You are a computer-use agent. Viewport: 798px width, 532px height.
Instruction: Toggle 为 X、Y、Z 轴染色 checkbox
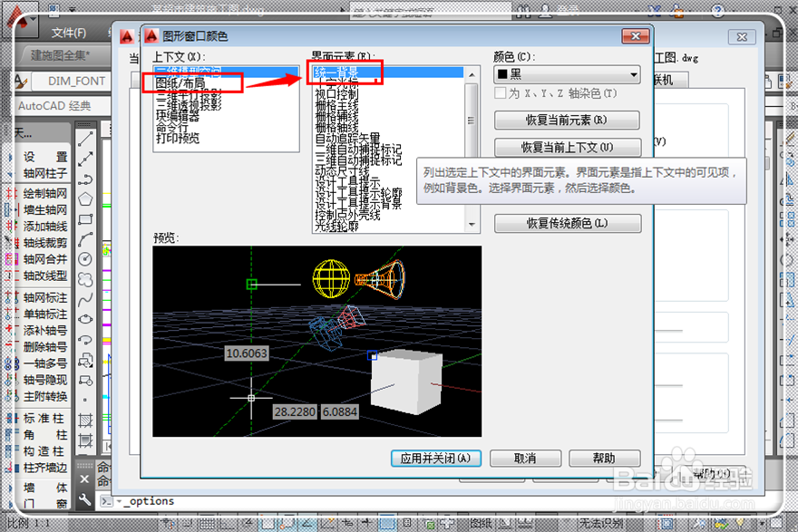[501, 93]
